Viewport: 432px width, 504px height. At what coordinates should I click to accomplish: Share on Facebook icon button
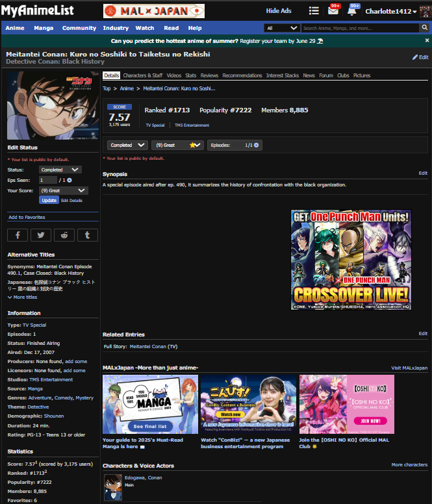click(x=17, y=235)
